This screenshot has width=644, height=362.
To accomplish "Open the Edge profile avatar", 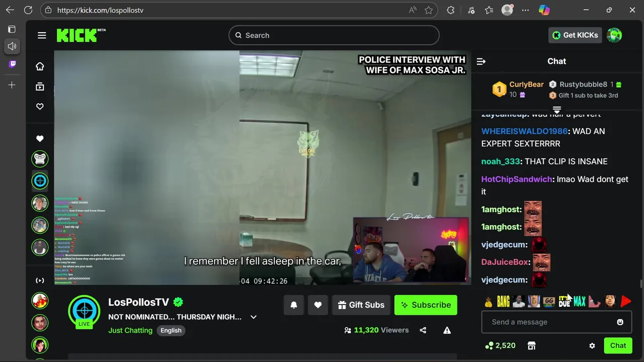I will coord(507,10).
